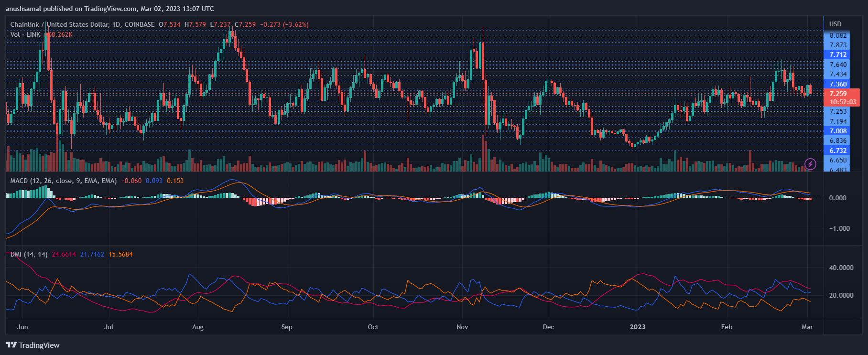Click the 7.253 price level label
868x355 pixels.
point(838,111)
